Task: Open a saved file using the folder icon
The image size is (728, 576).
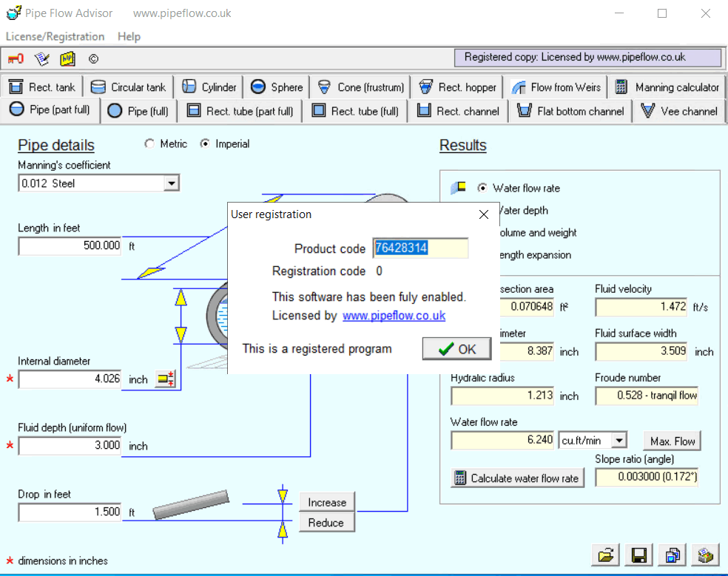Action: tap(605, 555)
